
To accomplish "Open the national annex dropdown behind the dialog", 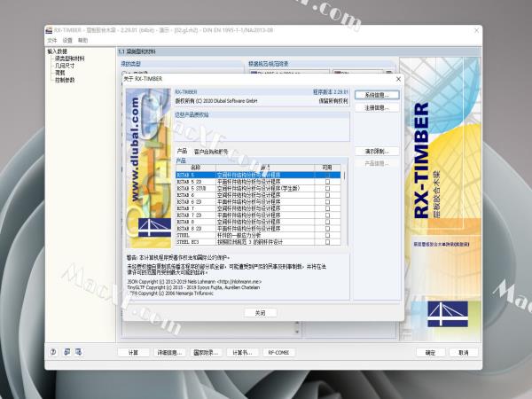I will click(358, 73).
